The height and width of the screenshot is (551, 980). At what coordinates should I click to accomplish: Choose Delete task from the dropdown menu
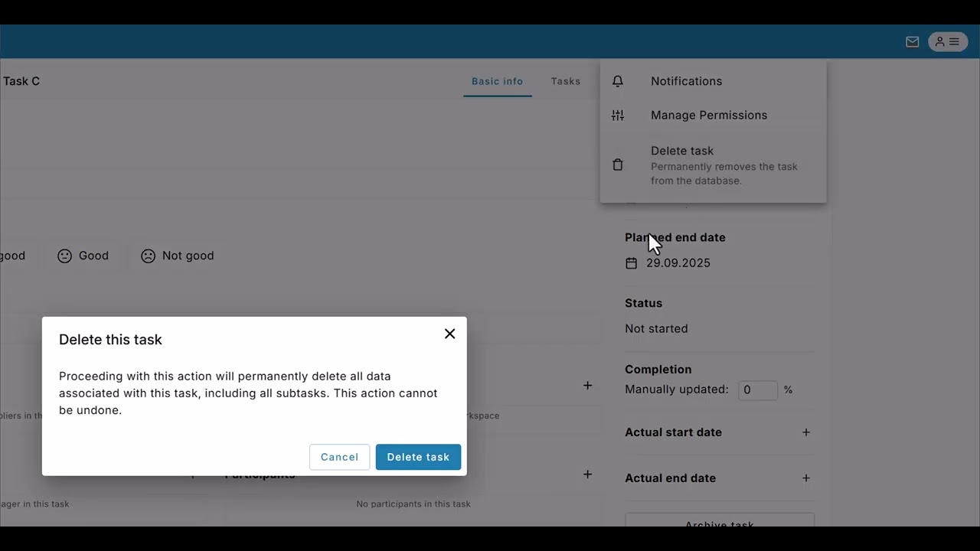[x=714, y=165]
